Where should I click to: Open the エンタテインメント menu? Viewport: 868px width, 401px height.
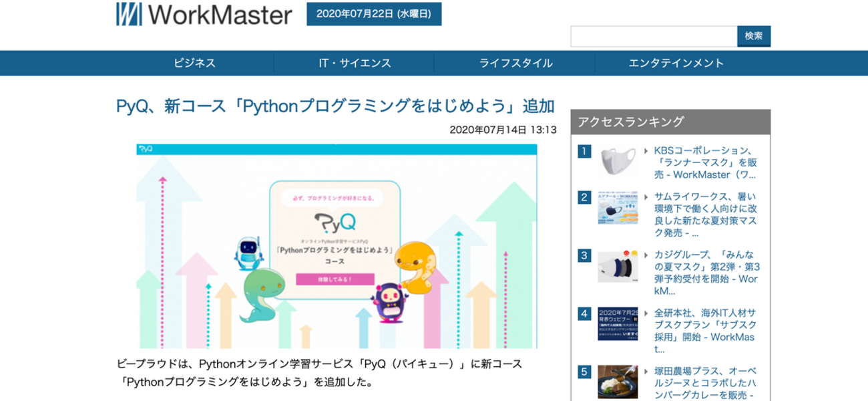(676, 63)
